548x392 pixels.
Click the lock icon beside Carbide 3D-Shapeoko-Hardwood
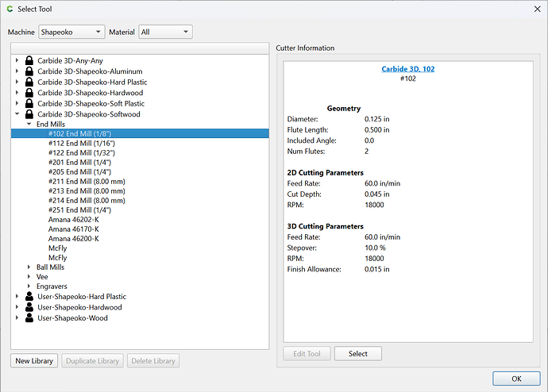(x=29, y=93)
